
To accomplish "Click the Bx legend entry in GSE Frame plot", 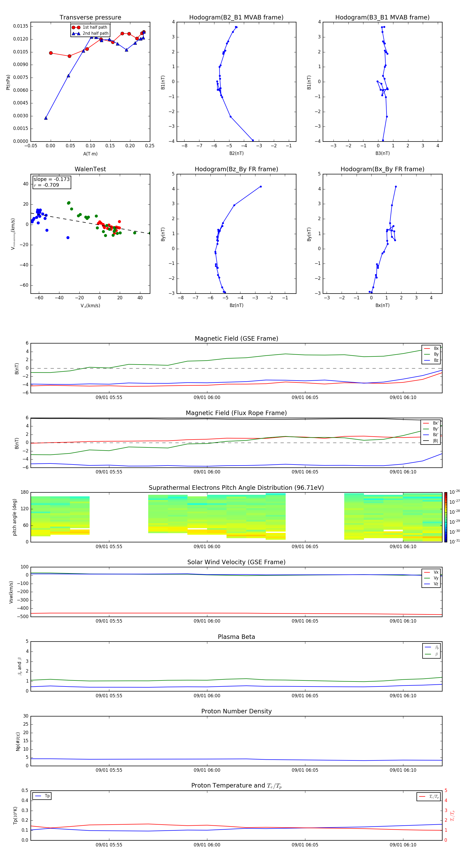I will click(x=431, y=349).
